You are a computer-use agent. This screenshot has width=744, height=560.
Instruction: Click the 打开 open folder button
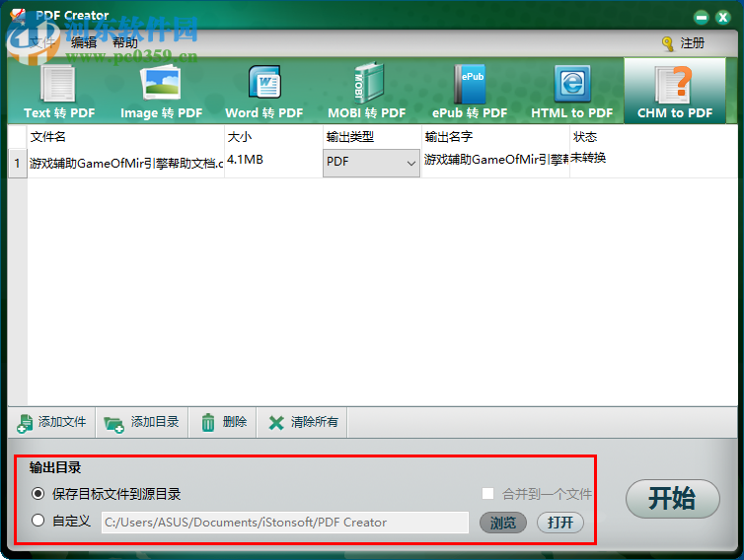click(560, 523)
